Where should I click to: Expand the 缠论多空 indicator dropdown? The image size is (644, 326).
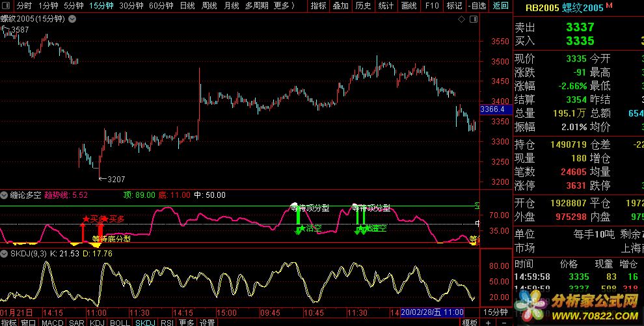tap(5, 195)
